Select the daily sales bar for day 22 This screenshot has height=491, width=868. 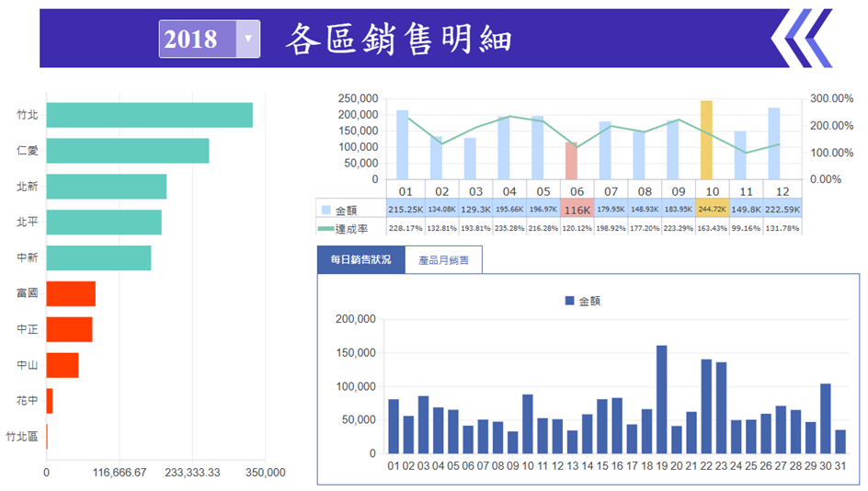coord(706,405)
